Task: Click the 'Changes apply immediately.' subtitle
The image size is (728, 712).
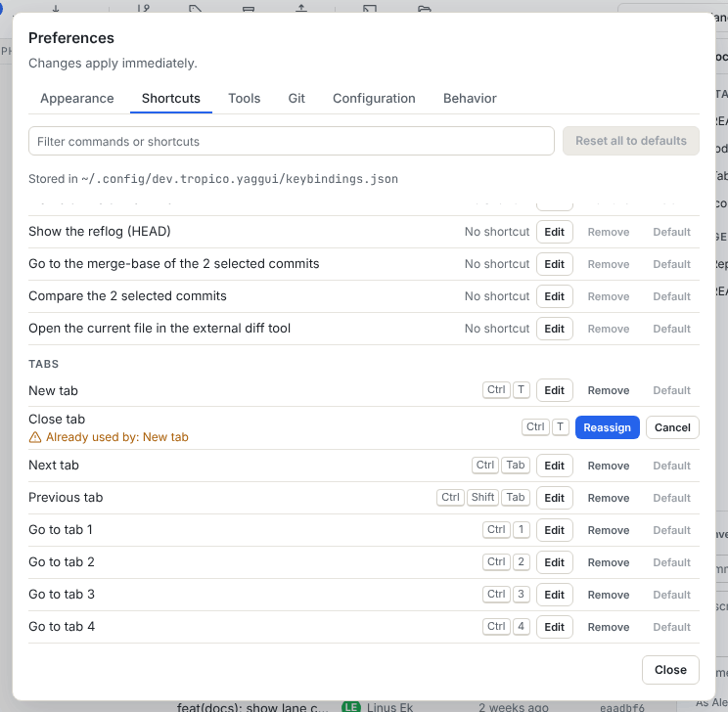Action: 114,64
